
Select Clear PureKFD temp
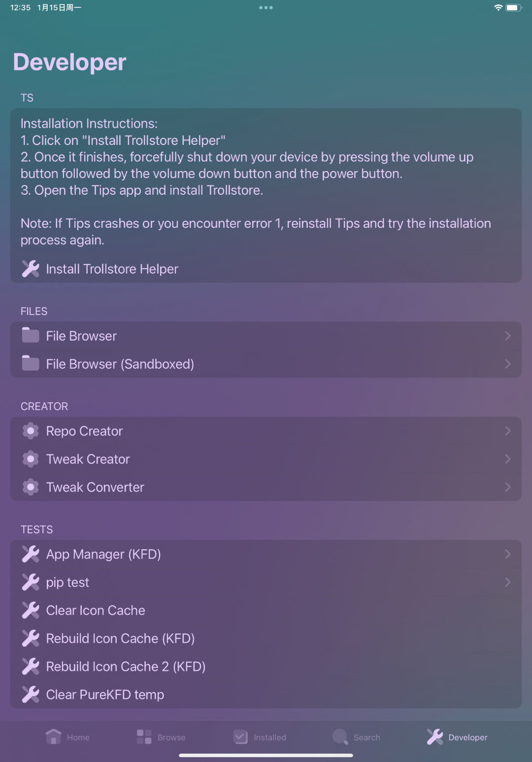tap(105, 694)
